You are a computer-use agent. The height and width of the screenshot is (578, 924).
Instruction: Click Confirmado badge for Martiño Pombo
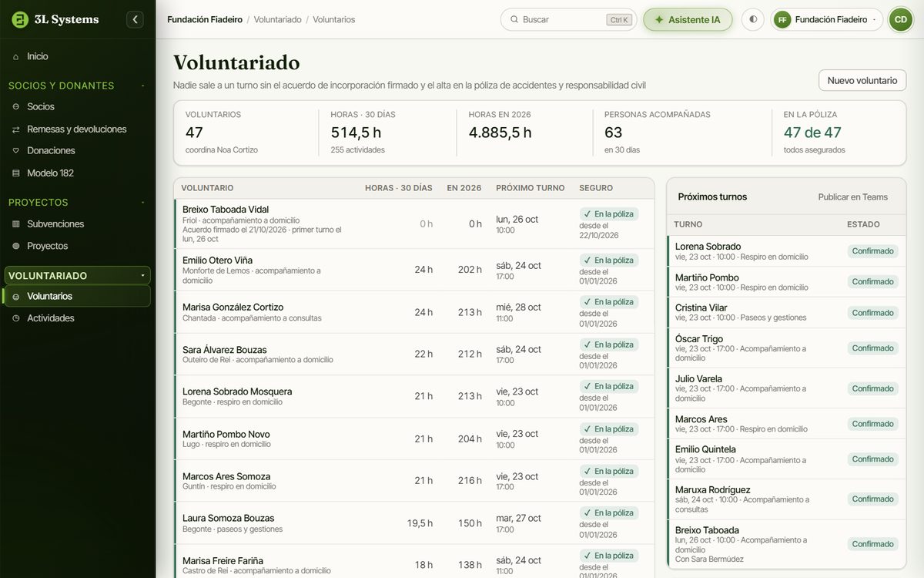873,282
